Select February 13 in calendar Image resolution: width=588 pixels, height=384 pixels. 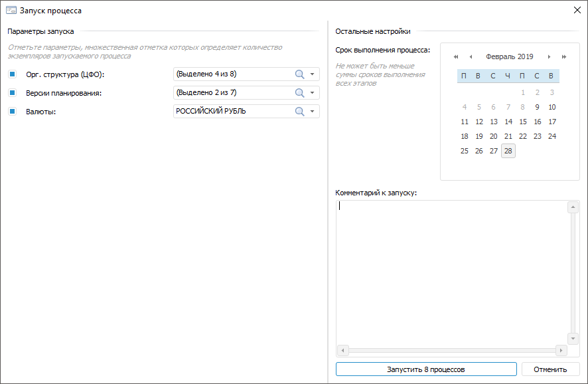point(494,122)
